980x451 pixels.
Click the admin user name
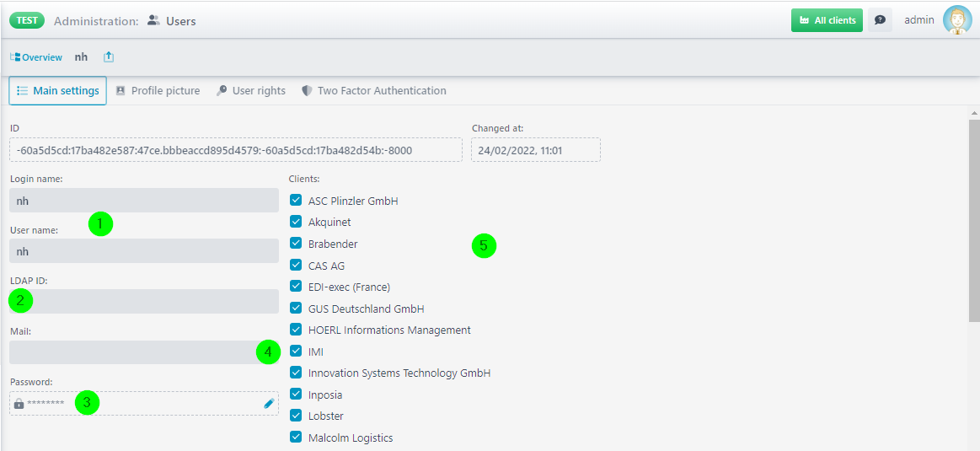[x=918, y=20]
